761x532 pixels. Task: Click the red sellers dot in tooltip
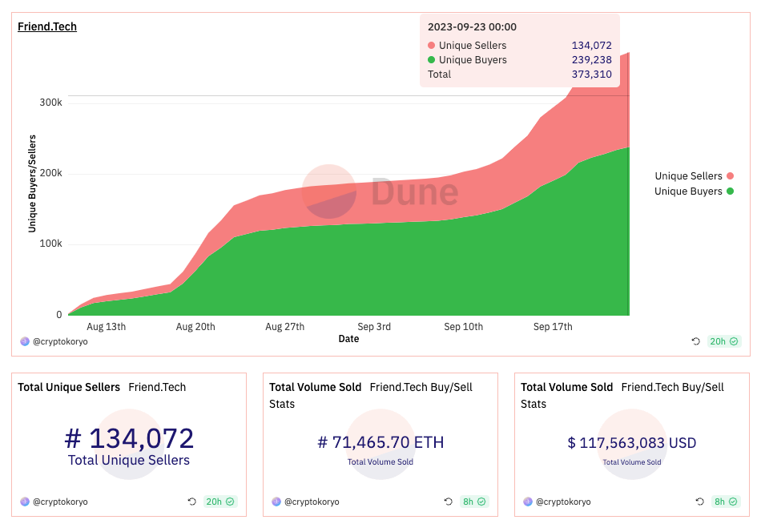[x=431, y=46]
